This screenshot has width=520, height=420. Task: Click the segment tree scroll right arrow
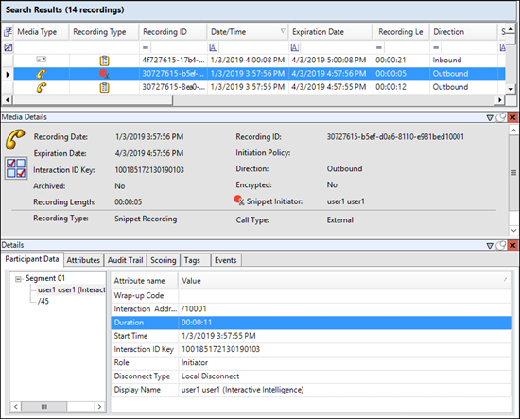pos(99,407)
